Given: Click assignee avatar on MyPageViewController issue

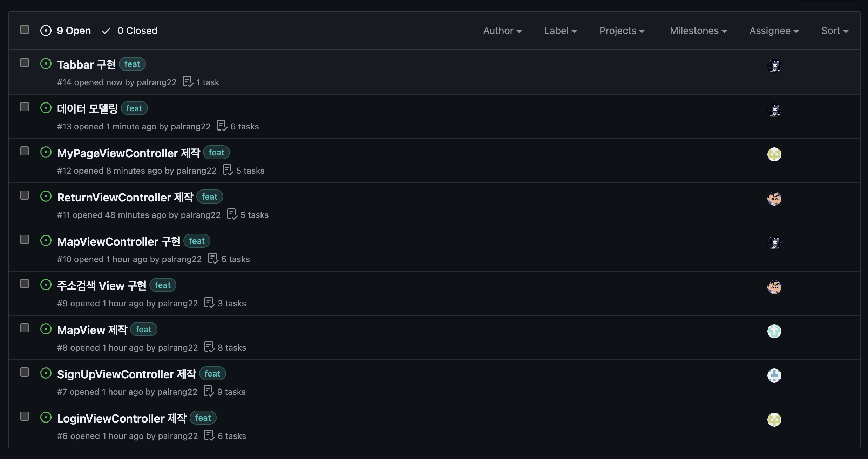Looking at the screenshot, I should 774,154.
